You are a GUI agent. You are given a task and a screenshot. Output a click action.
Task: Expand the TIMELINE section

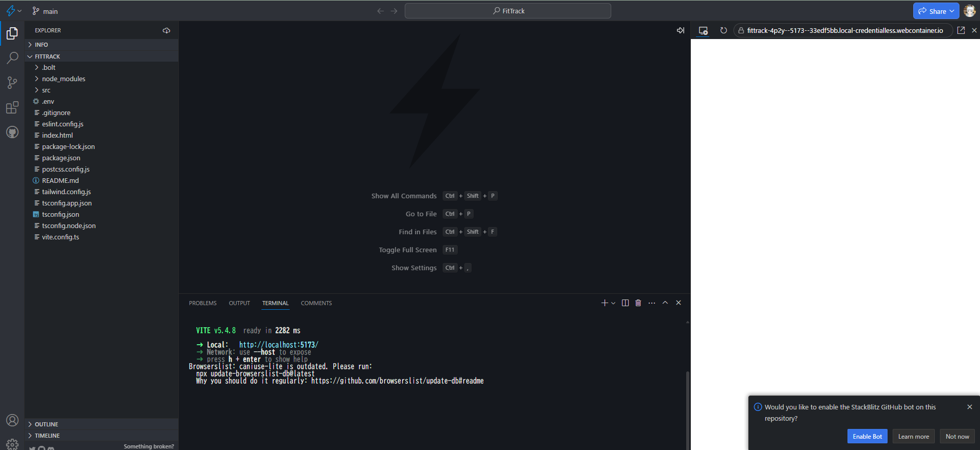pos(102,436)
